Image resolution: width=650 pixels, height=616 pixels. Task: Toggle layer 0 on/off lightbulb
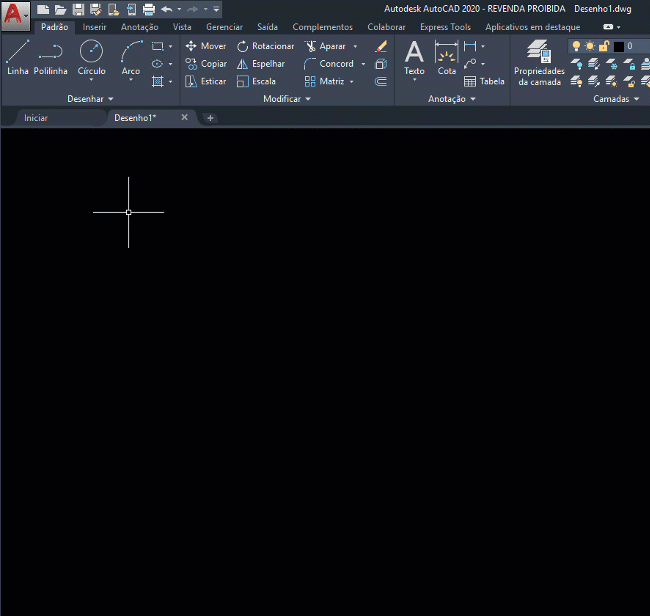tap(576, 46)
